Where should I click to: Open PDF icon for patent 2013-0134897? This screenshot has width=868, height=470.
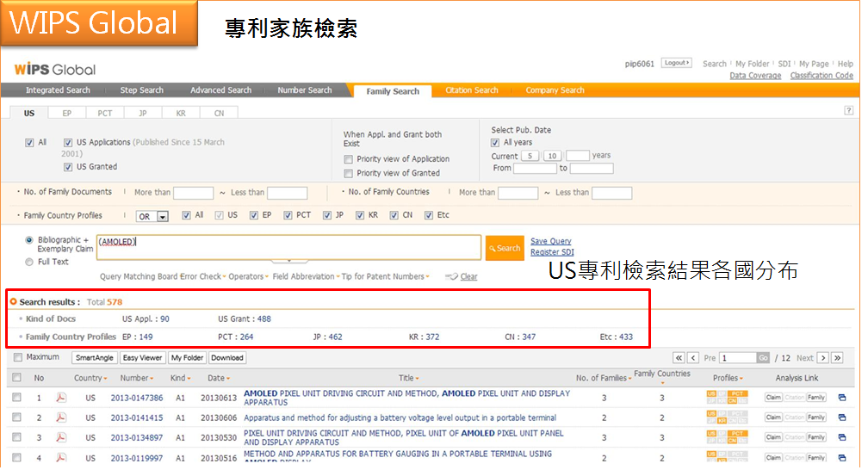click(61, 437)
